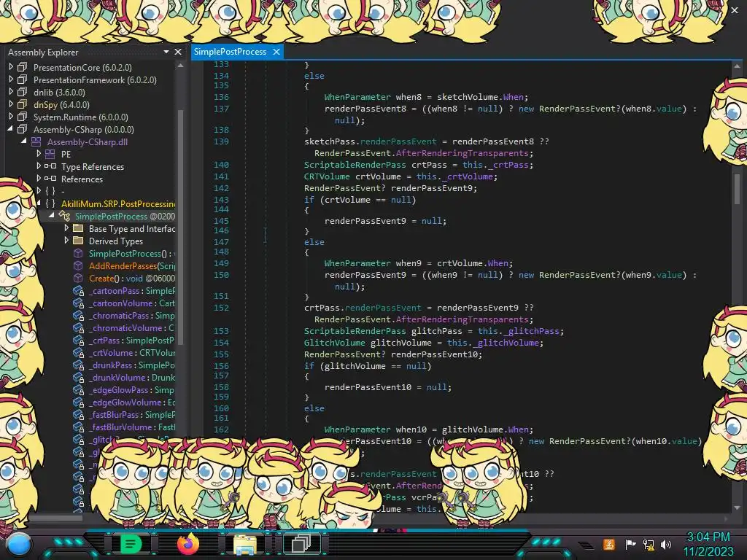The height and width of the screenshot is (560, 747).
Task: Click the Base Type and Interfaces folder icon
Action: (x=78, y=228)
